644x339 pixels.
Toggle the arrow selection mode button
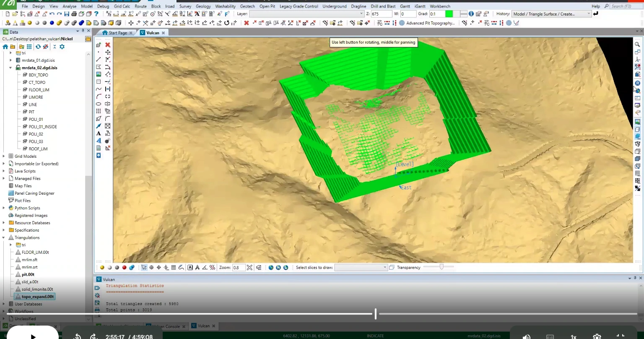pyautogui.click(x=144, y=267)
